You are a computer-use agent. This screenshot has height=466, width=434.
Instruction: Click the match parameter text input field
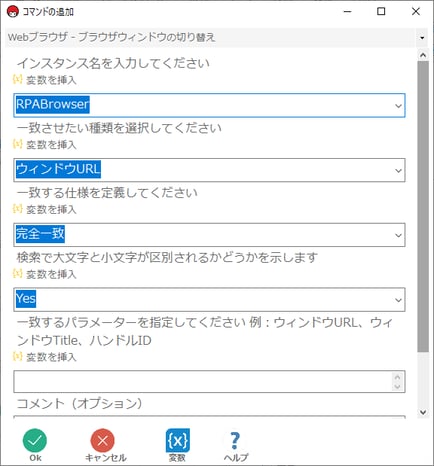pyautogui.click(x=203, y=381)
